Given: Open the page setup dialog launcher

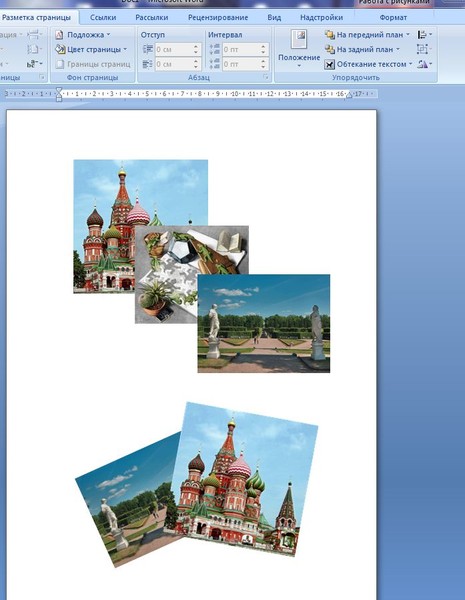Looking at the screenshot, I should coord(42,77).
